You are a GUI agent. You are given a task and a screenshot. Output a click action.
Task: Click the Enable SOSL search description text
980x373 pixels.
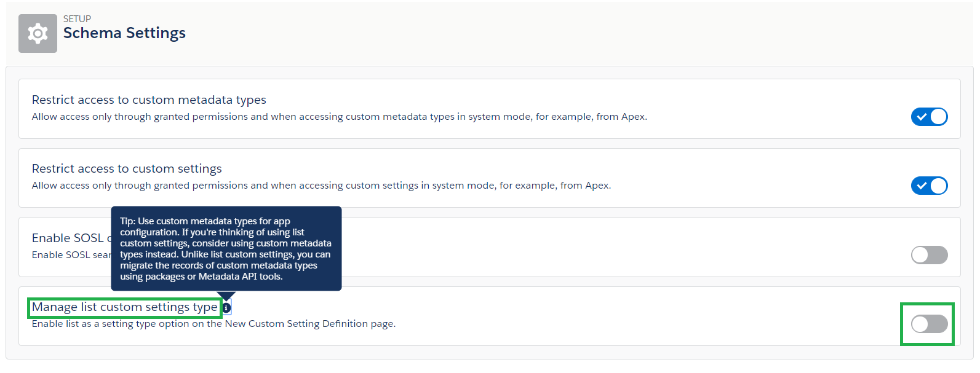(x=71, y=255)
